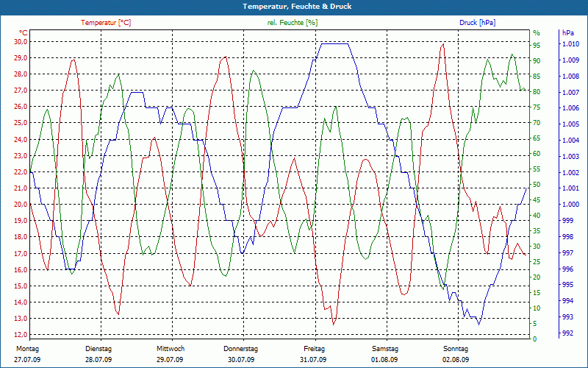The height and width of the screenshot is (368, 588).
Task: Click the '995' pressure axis value
Action: [567, 285]
